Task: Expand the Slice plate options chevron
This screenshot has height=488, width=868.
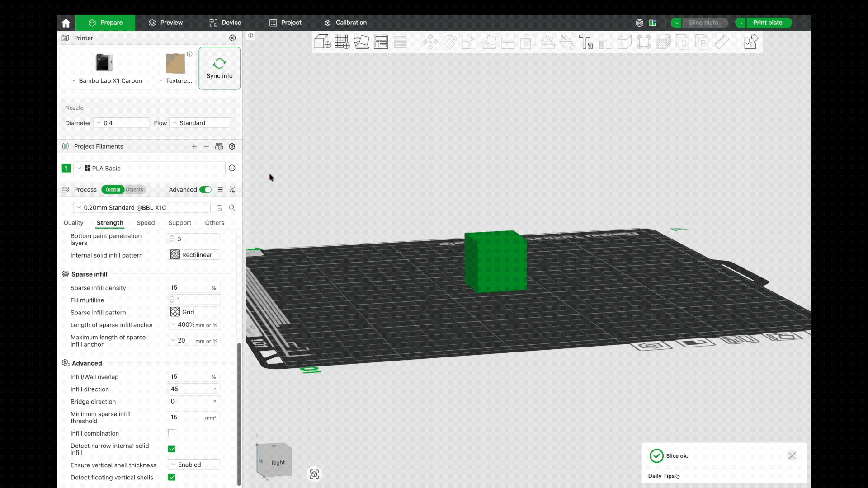Action: [676, 23]
